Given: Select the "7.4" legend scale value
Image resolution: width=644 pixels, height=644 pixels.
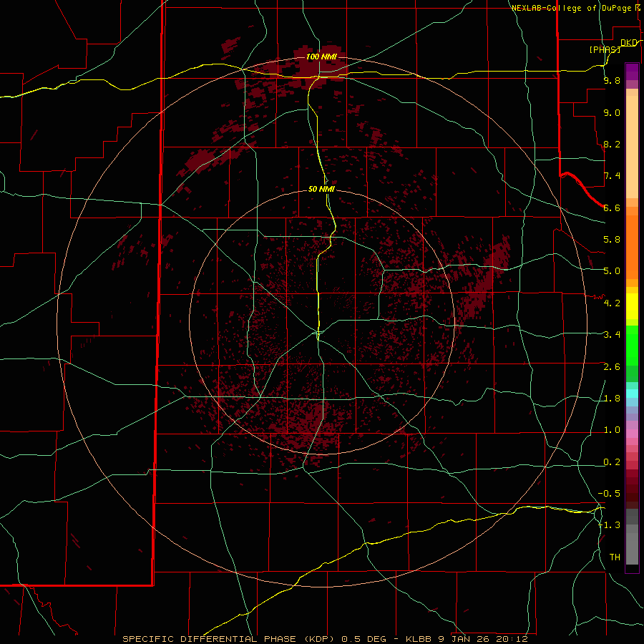Looking at the screenshot, I should coord(612,176).
